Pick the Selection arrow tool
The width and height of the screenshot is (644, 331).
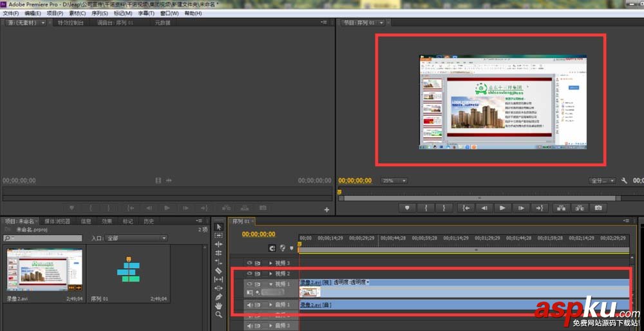tap(218, 227)
